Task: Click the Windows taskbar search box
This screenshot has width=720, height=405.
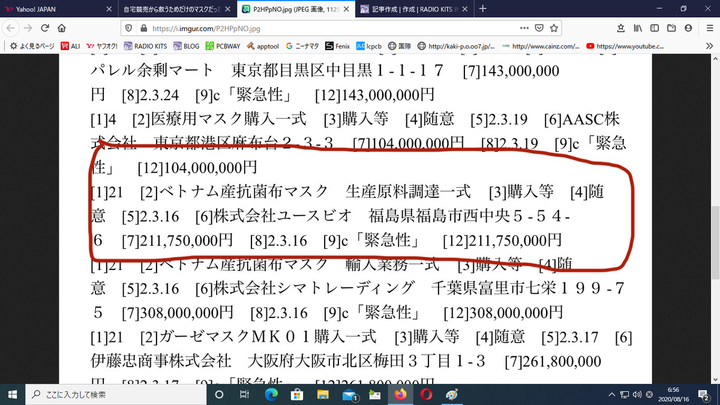Action: coord(110,393)
